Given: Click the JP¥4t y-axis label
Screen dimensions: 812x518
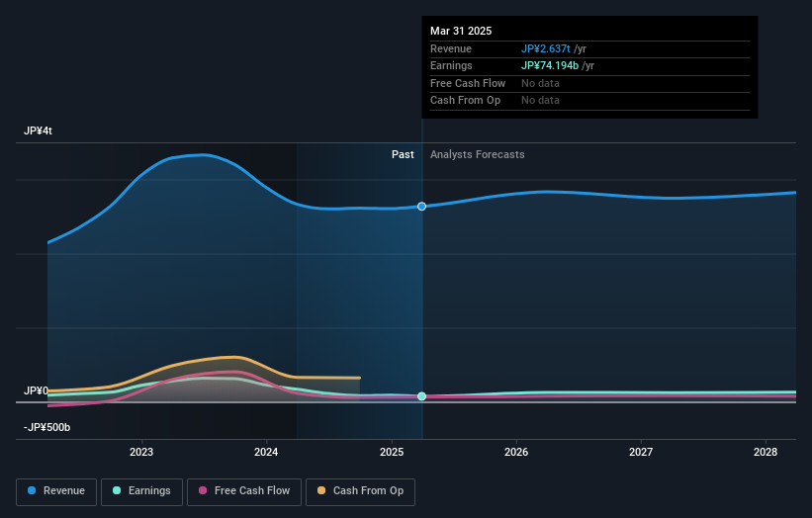Looking at the screenshot, I should pos(38,130).
